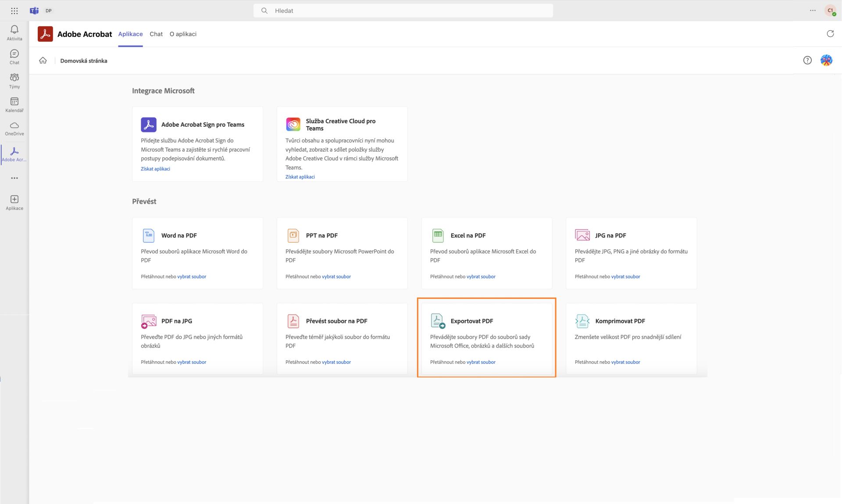Click the Komprimovat PDF icon

coord(582,321)
